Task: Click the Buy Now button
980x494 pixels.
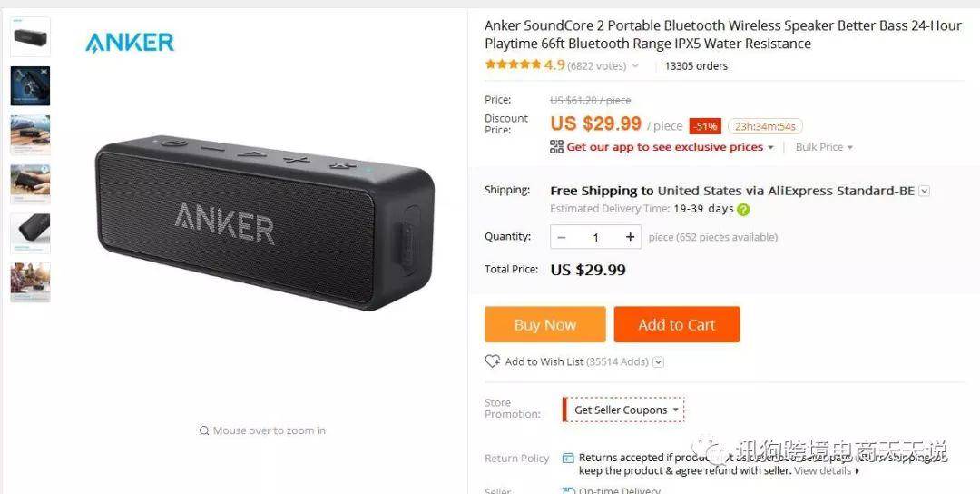Action: (x=545, y=324)
